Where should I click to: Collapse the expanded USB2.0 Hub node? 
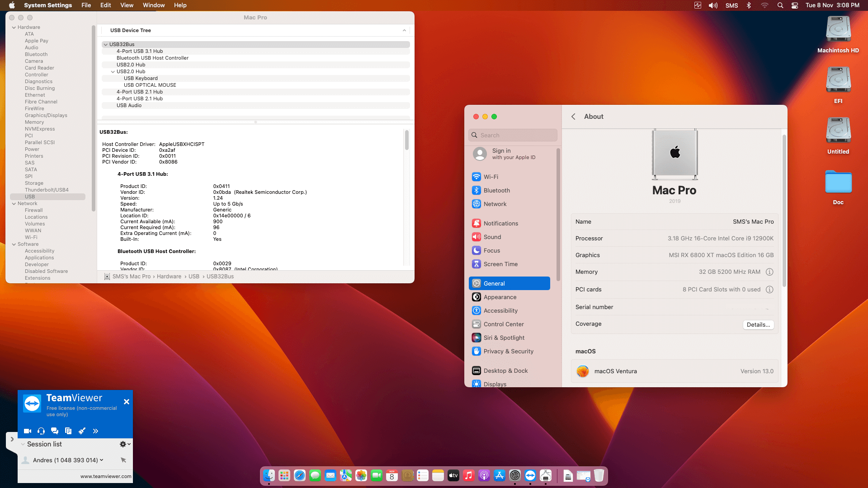click(x=113, y=72)
